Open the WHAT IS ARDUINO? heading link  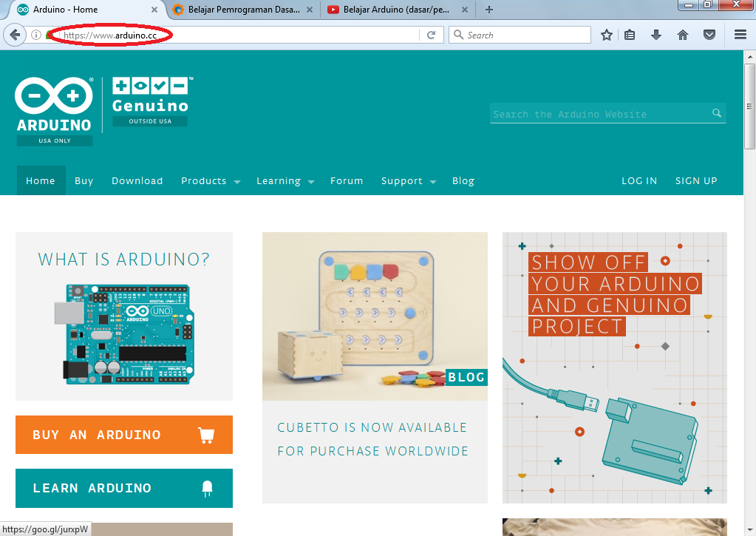[x=124, y=259]
